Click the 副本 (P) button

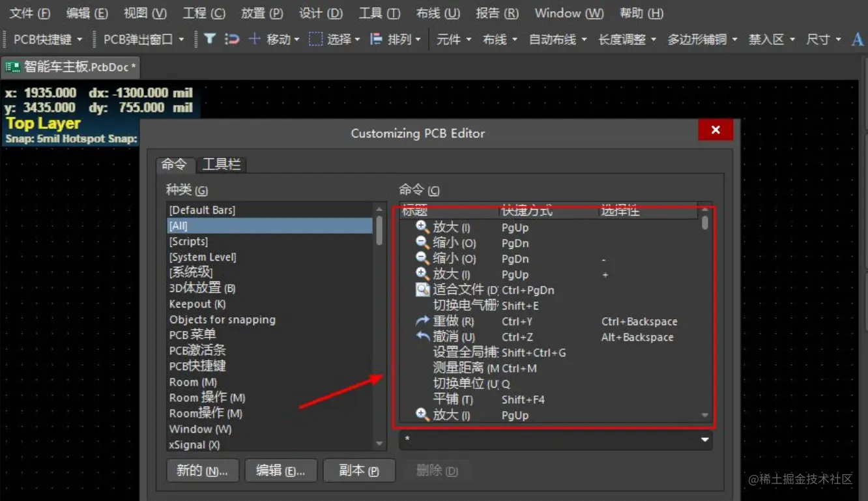coord(359,470)
